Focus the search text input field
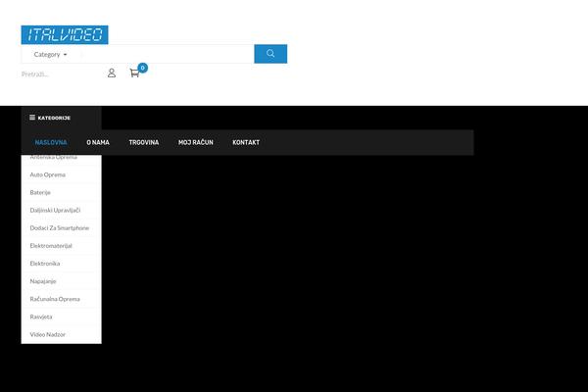Viewport: 588px width, 392px height. (x=167, y=54)
